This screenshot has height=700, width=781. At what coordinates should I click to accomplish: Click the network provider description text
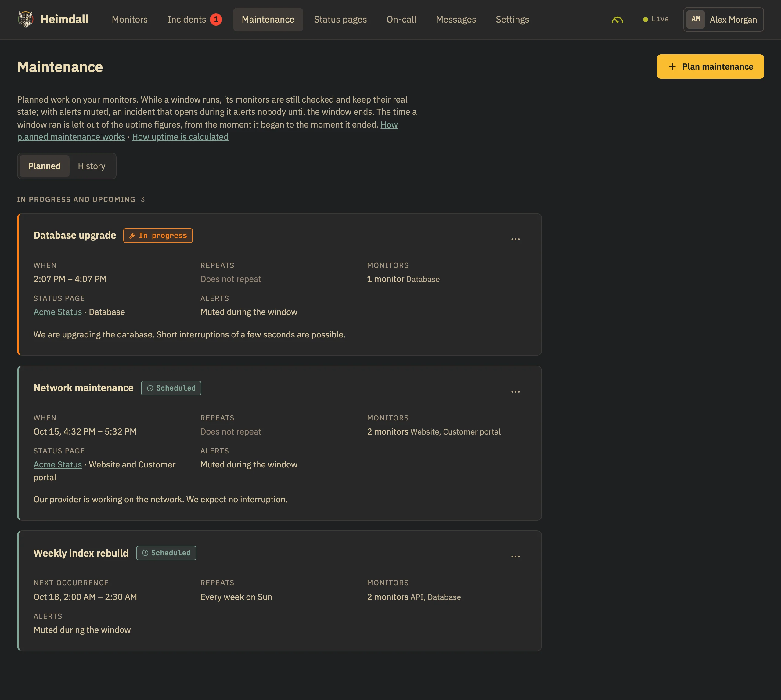[160, 499]
